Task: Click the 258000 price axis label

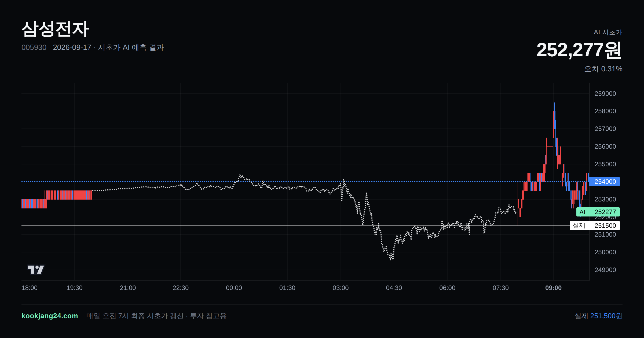Action: 605,111
